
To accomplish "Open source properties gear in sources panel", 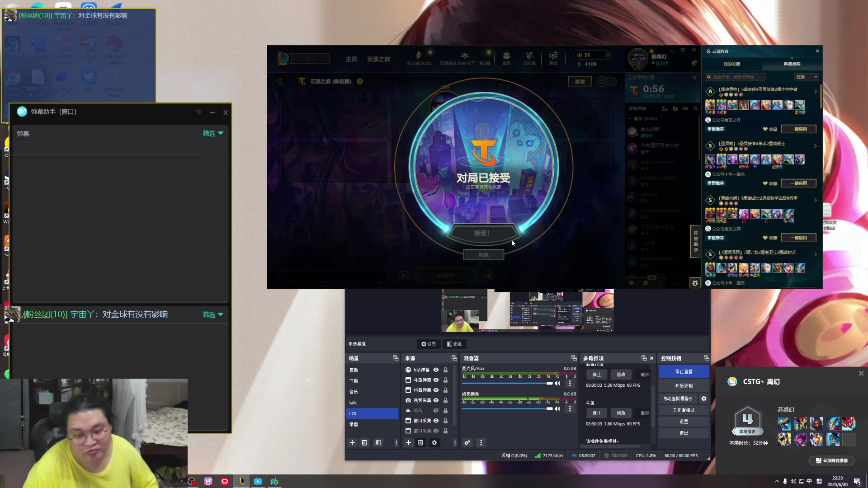I will tap(434, 442).
